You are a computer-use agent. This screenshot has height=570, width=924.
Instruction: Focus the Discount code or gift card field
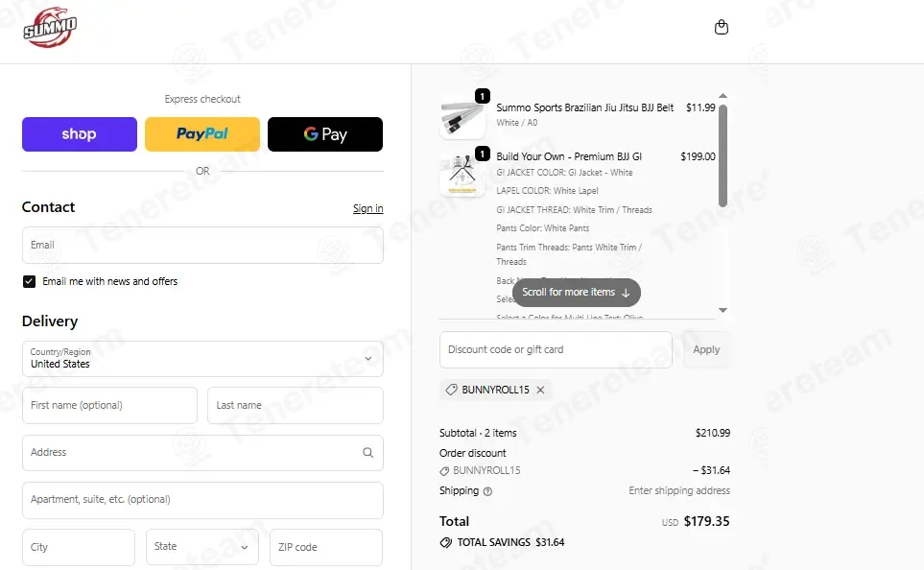tap(556, 349)
